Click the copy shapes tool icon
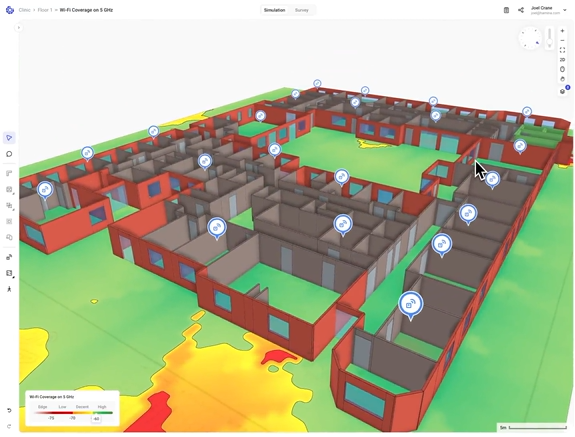This screenshot has width=575, height=437. [9, 237]
